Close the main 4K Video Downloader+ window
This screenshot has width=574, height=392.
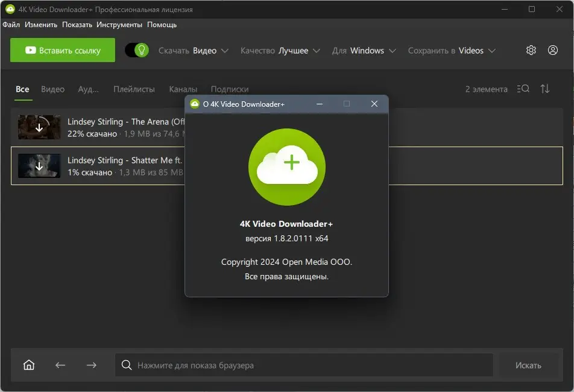[560, 9]
